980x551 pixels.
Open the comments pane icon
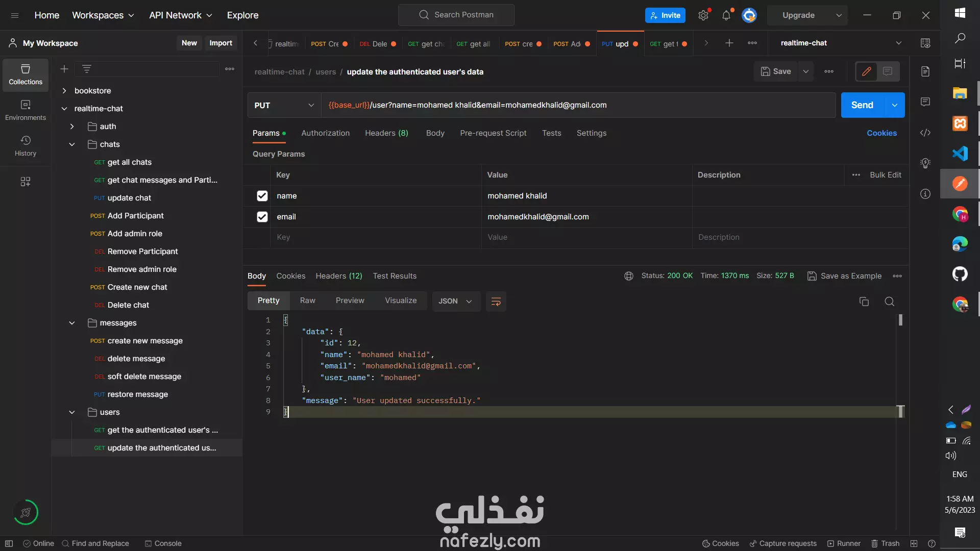[x=925, y=102]
